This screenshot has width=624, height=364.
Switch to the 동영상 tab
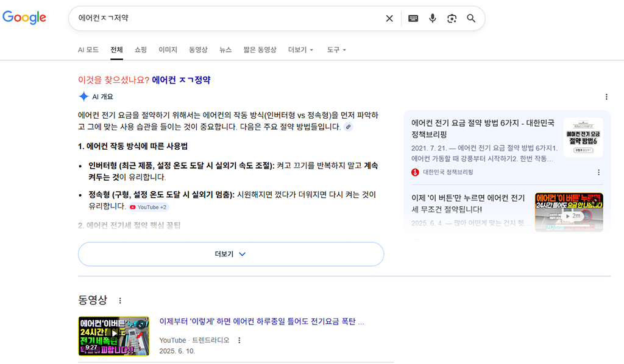[x=198, y=50]
